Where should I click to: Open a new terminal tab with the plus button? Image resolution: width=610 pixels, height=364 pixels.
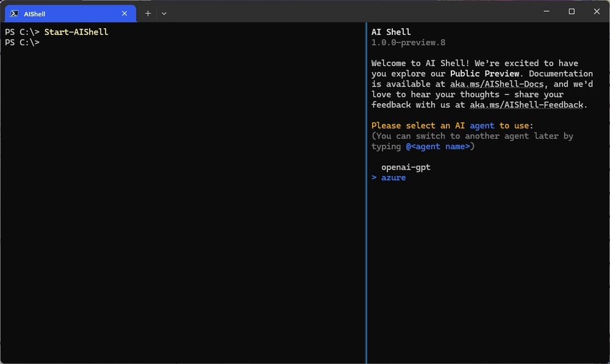pos(148,13)
